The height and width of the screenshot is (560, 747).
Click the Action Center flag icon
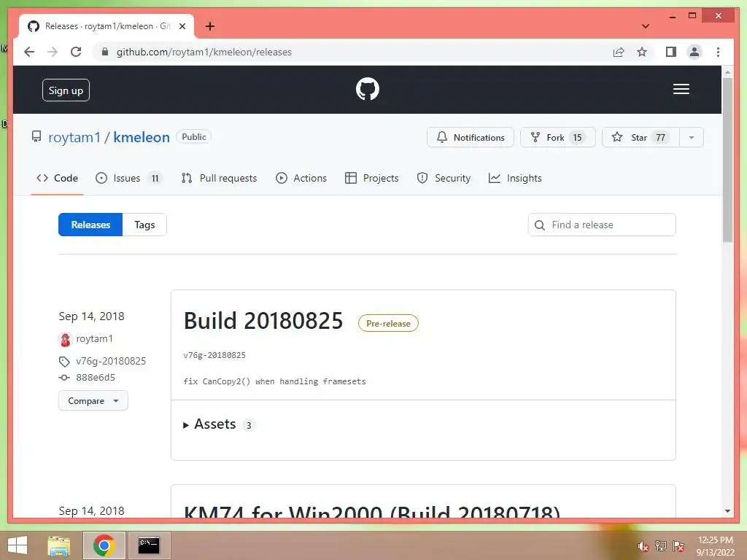pos(678,546)
